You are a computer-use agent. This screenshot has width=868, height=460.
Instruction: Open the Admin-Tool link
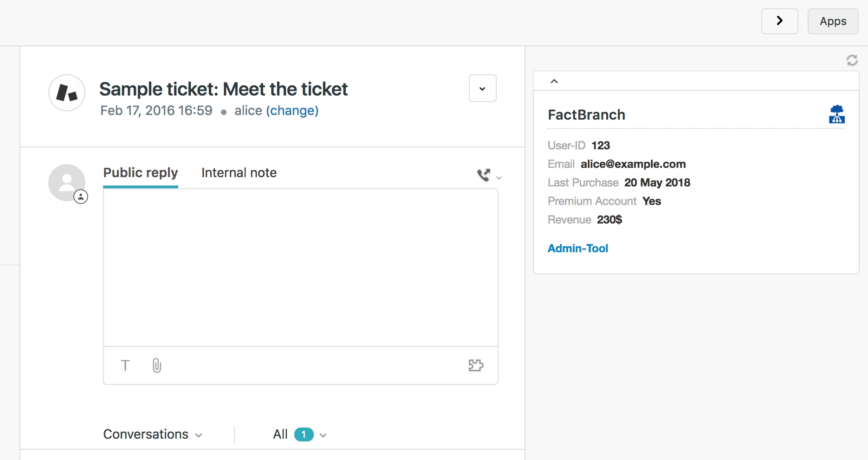[578, 249]
